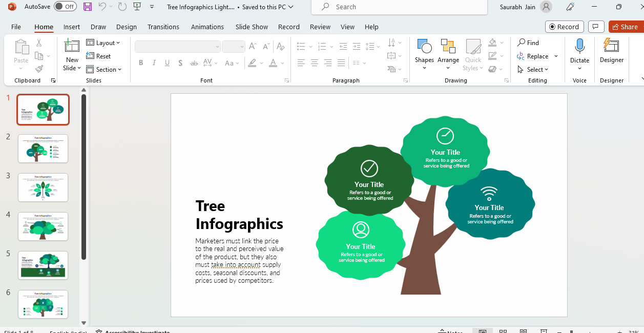
Task: Open the Shapes gallery
Action: coord(424,55)
